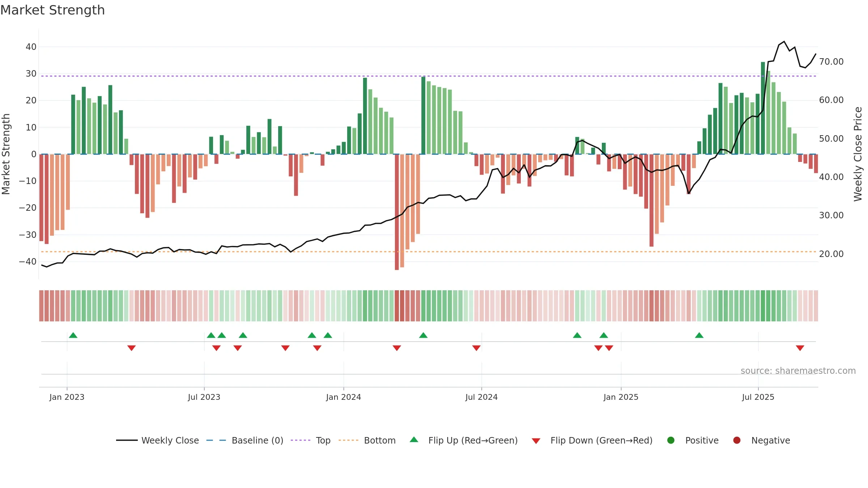Viewport: 868px width, 488px height.
Task: Select the Top legend label
Action: point(323,440)
